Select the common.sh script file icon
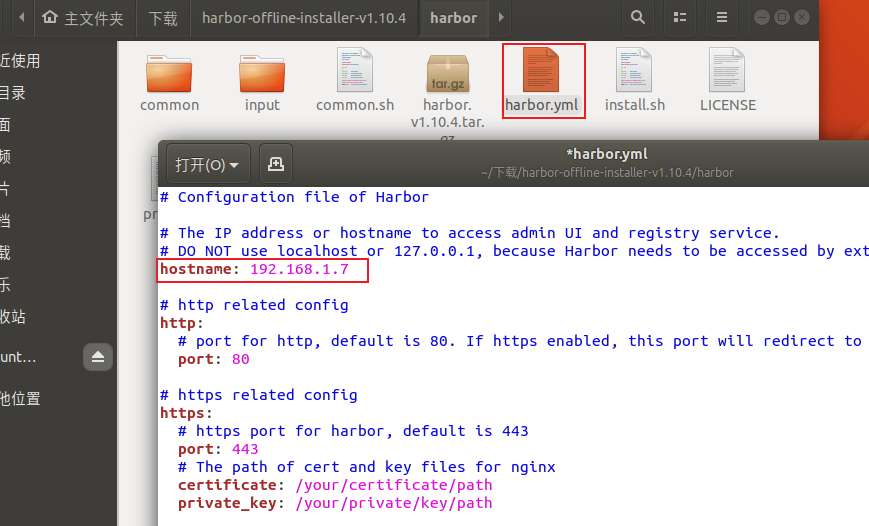This screenshot has width=869, height=526. coord(355,70)
